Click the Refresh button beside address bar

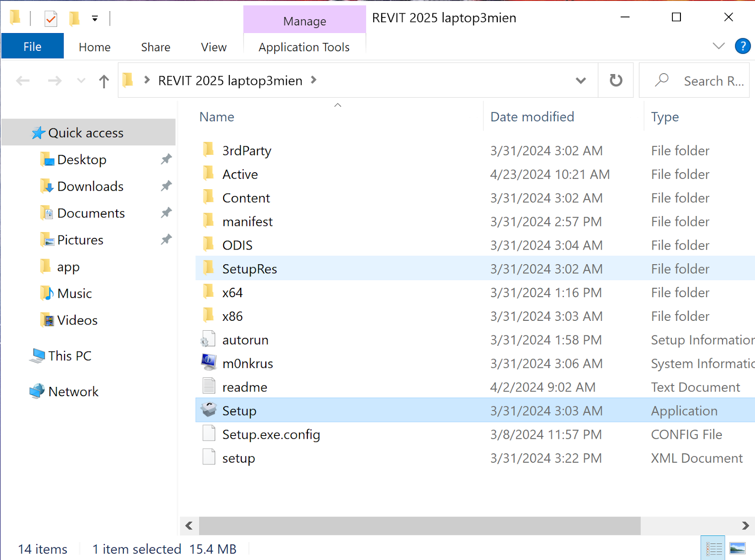(616, 80)
